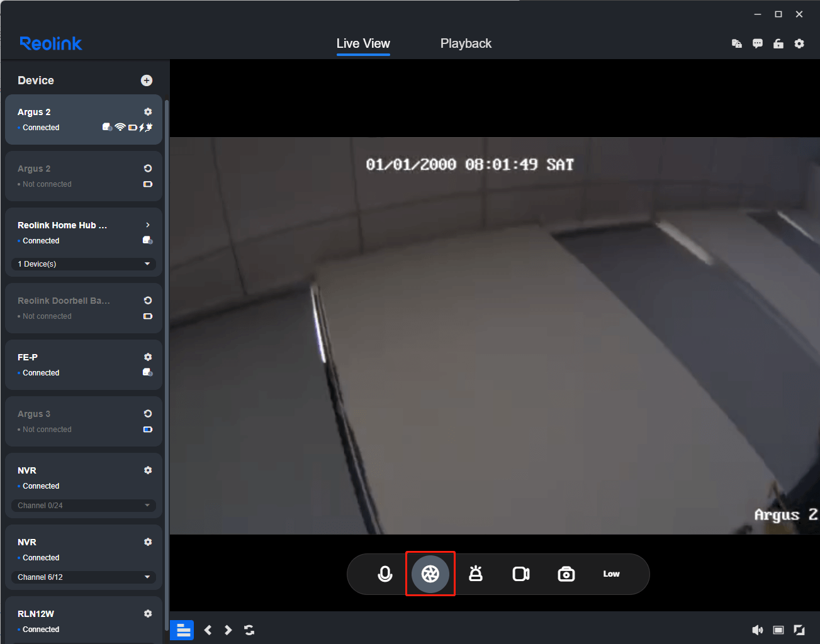This screenshot has width=820, height=644.
Task: Toggle the device list panel button
Action: click(x=183, y=630)
